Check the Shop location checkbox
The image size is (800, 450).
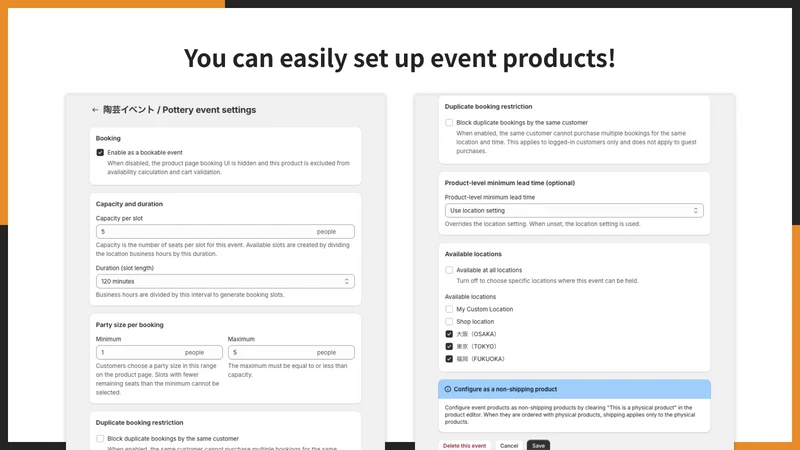click(449, 321)
